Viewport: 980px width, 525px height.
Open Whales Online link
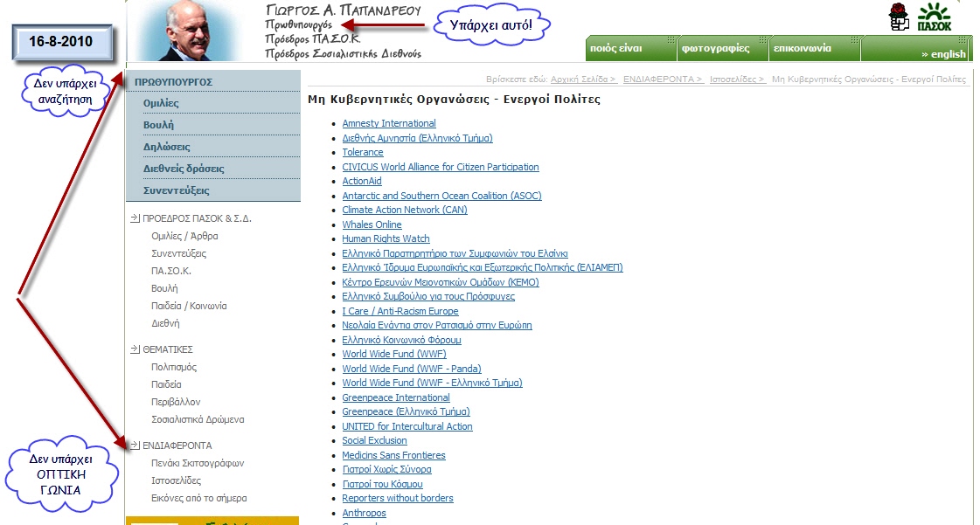click(372, 225)
